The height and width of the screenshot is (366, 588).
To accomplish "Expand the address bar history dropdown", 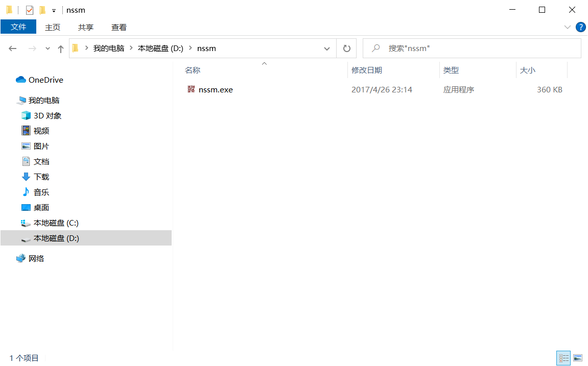I will point(327,48).
